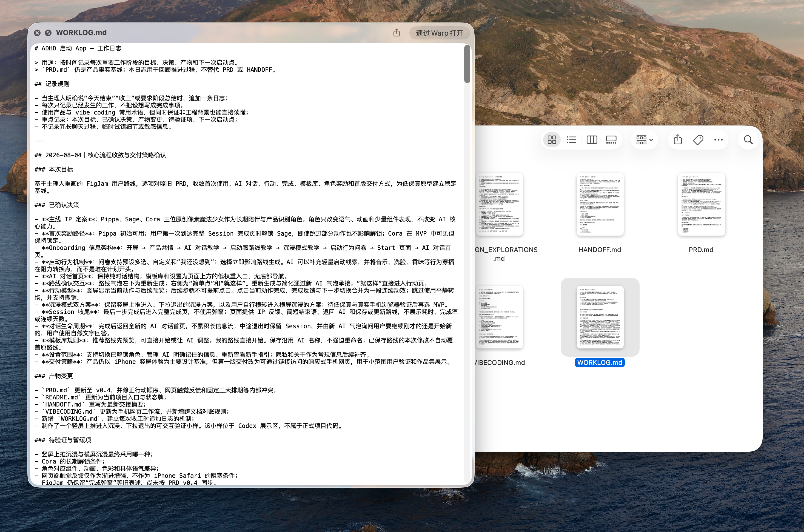Switch Finder to column view
The image size is (804, 532).
[x=592, y=140]
